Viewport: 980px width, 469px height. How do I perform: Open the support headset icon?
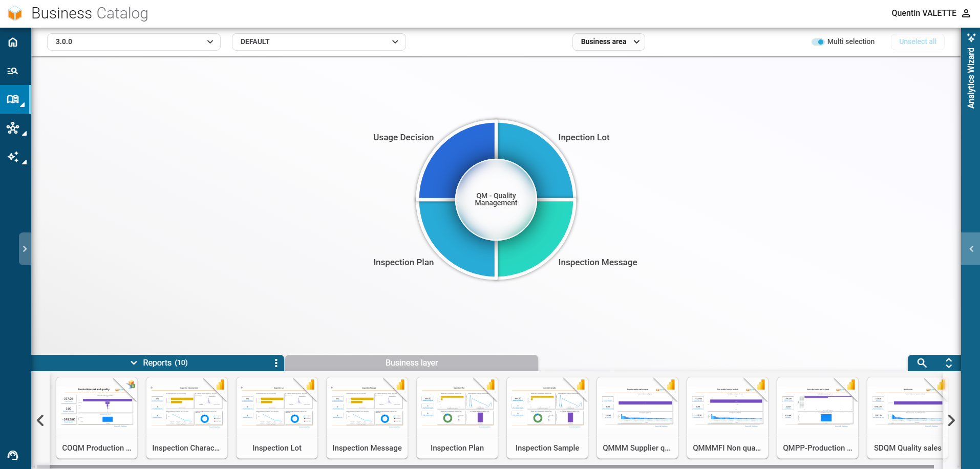(13, 455)
